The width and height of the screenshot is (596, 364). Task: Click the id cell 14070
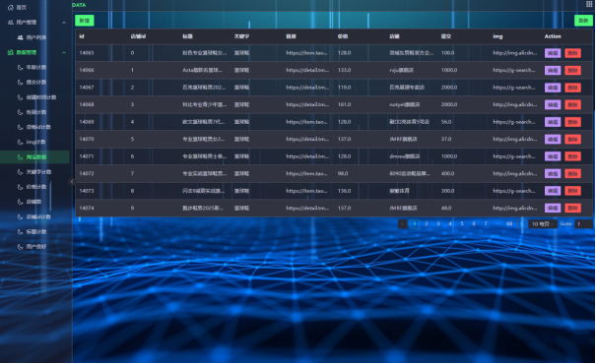[x=87, y=140]
